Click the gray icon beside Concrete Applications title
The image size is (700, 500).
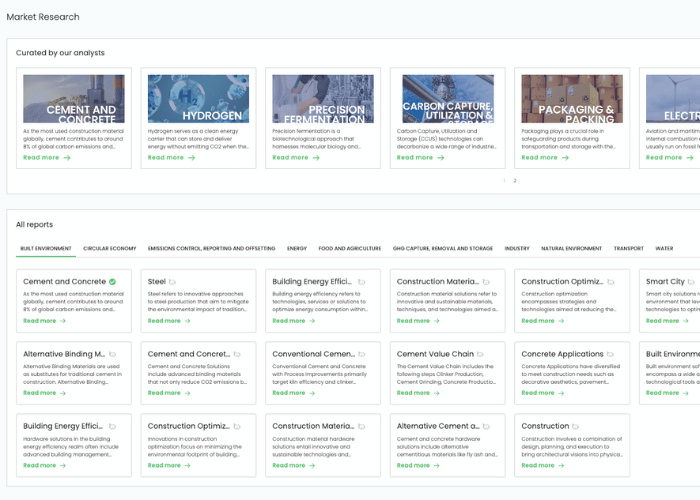coord(610,354)
